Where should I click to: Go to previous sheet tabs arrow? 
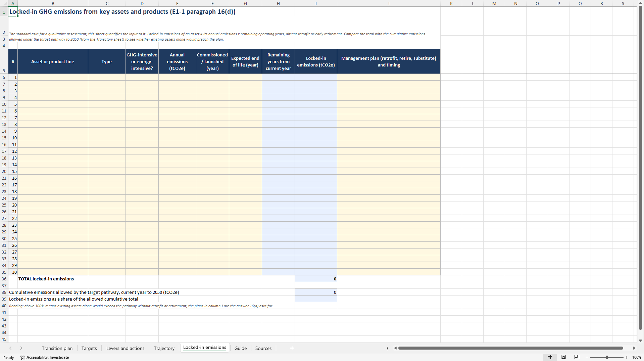click(x=10, y=348)
